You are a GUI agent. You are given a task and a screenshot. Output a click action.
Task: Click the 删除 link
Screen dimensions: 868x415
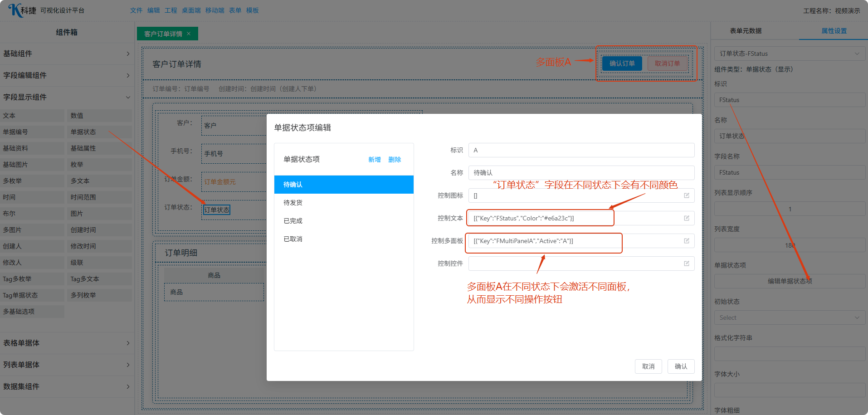395,160
